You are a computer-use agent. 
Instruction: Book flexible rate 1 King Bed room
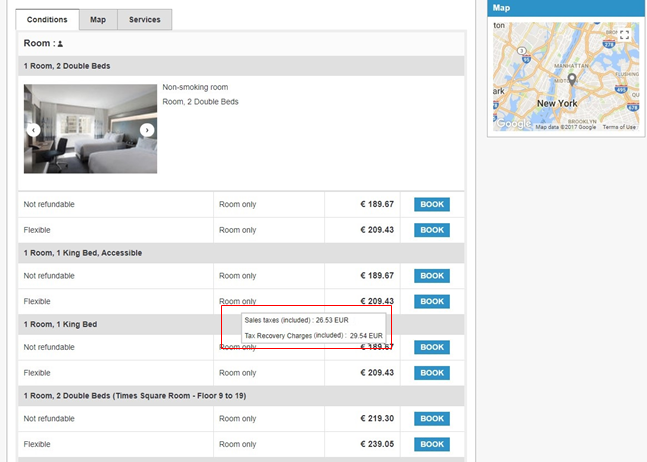[x=431, y=373]
